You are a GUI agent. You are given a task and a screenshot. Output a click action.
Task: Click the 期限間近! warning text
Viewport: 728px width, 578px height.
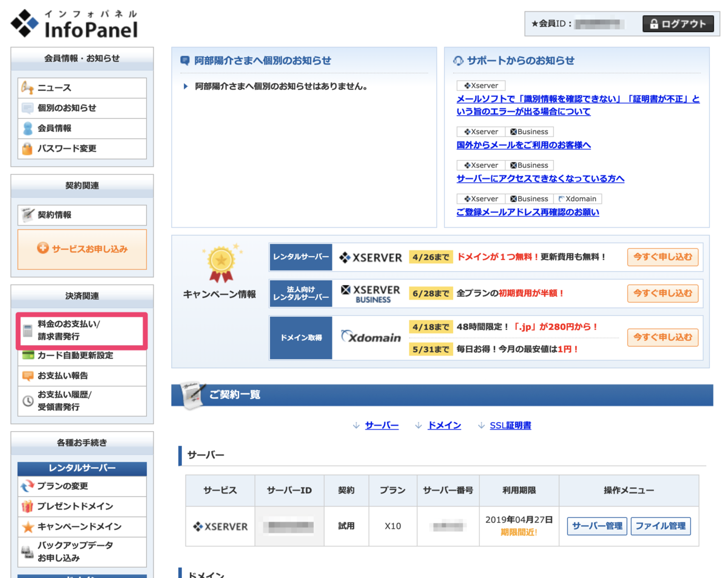click(x=519, y=533)
